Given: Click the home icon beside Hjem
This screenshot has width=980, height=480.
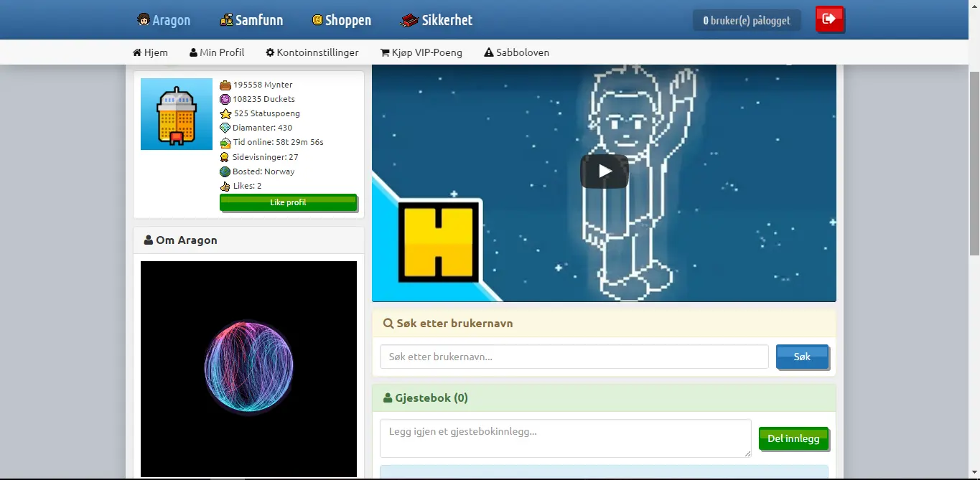Looking at the screenshot, I should (137, 52).
